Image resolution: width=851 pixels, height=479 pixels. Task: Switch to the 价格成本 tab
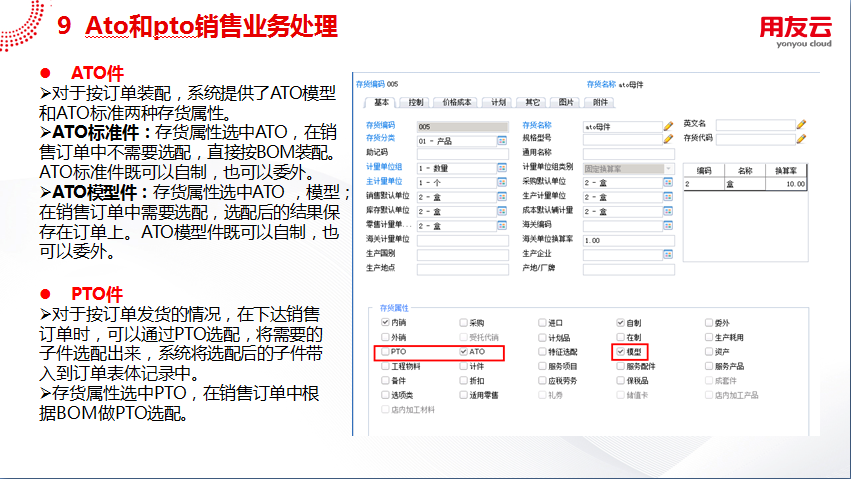(x=456, y=102)
